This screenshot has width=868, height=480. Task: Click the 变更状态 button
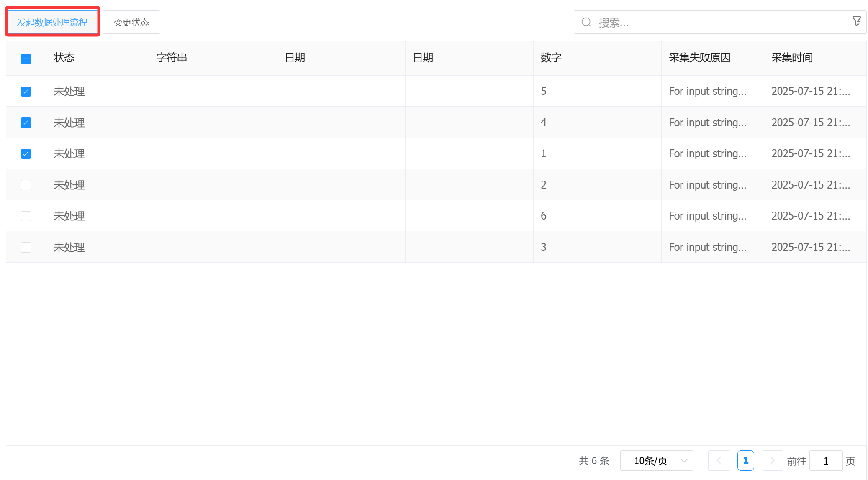[x=131, y=22]
